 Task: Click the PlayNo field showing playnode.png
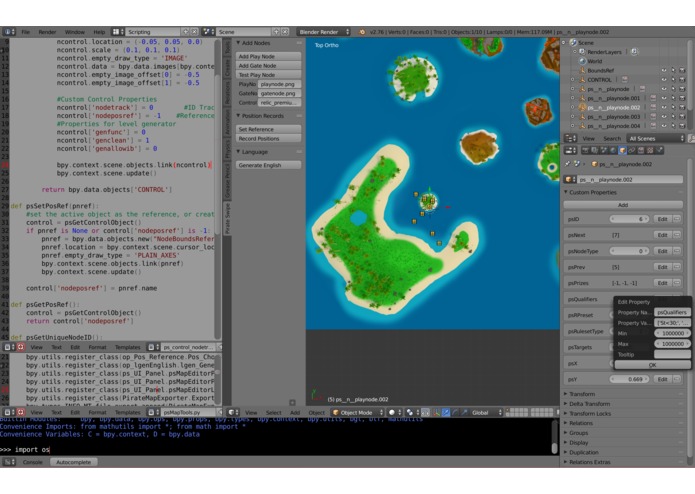[x=279, y=84]
